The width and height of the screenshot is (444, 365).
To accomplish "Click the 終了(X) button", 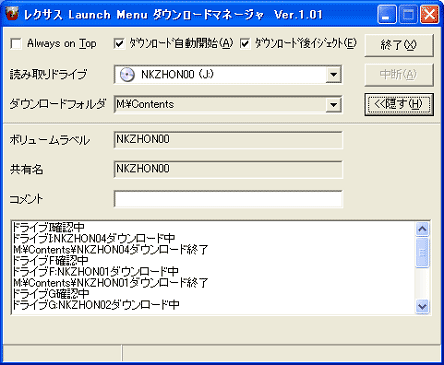I will pyautogui.click(x=399, y=45).
